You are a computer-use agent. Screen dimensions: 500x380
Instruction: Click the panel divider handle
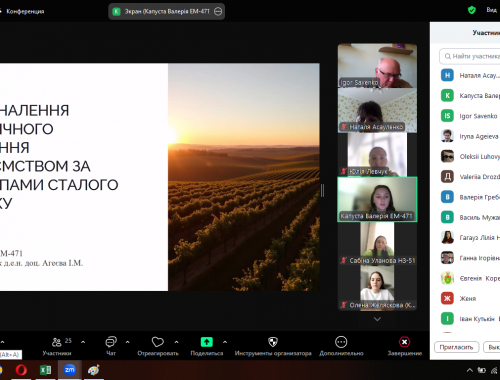(322, 191)
